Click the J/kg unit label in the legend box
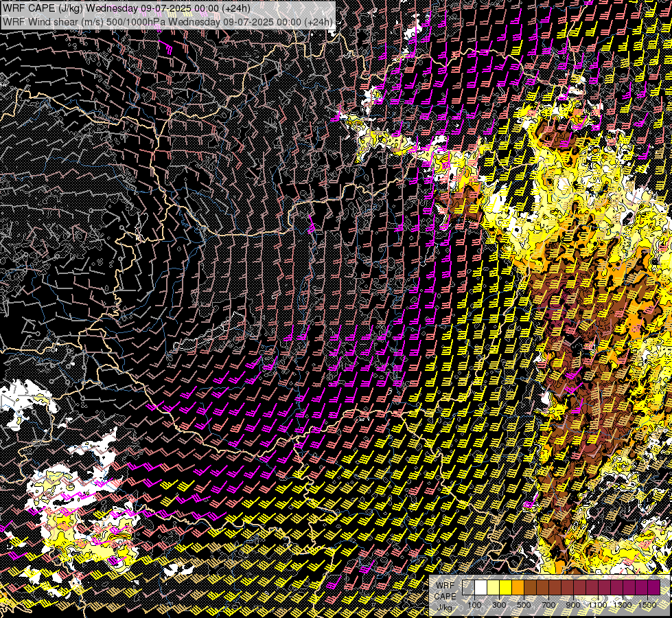The height and width of the screenshot is (618, 672). click(445, 607)
